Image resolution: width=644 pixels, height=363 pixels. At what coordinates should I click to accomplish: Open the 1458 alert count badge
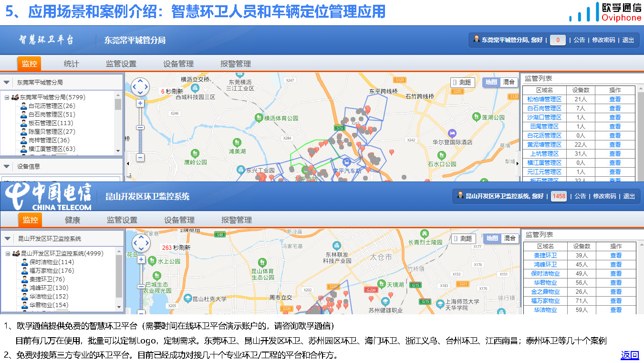[559, 196]
